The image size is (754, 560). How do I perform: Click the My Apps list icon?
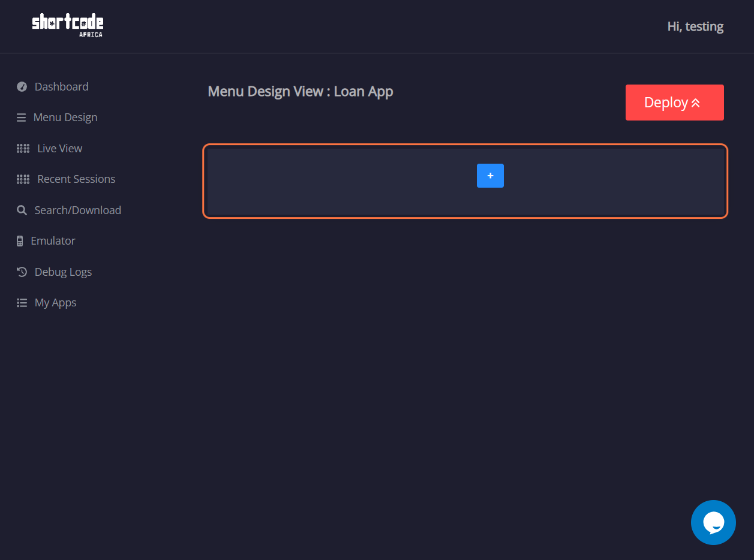(22, 303)
